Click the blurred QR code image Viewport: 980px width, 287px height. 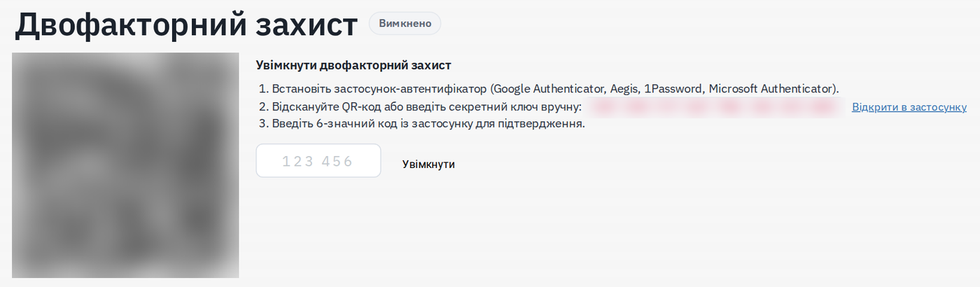[126, 165]
